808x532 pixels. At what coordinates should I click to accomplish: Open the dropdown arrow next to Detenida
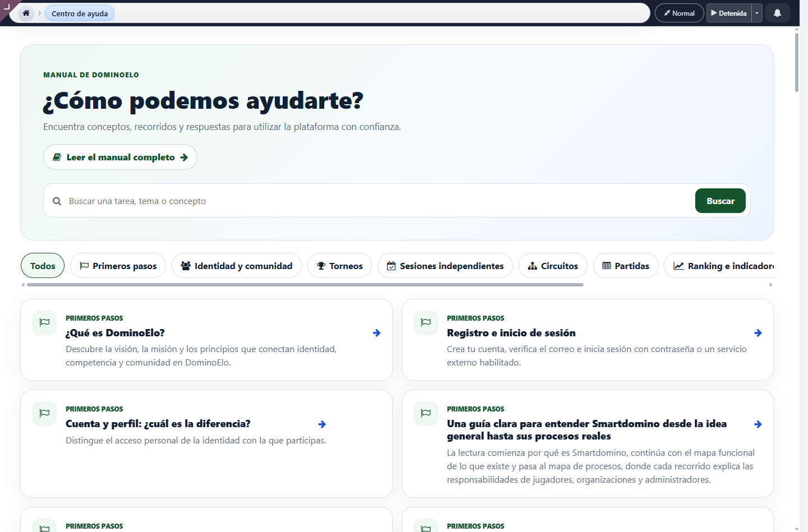pos(757,13)
